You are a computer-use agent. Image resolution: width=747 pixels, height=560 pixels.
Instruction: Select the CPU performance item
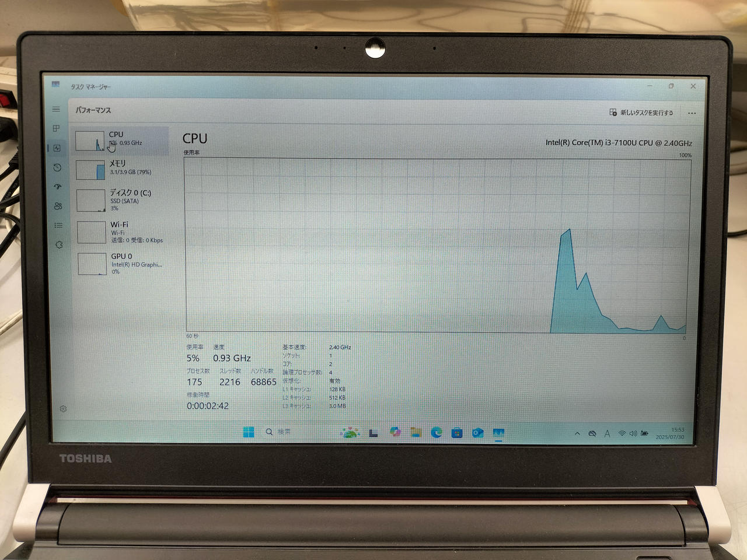click(121, 140)
